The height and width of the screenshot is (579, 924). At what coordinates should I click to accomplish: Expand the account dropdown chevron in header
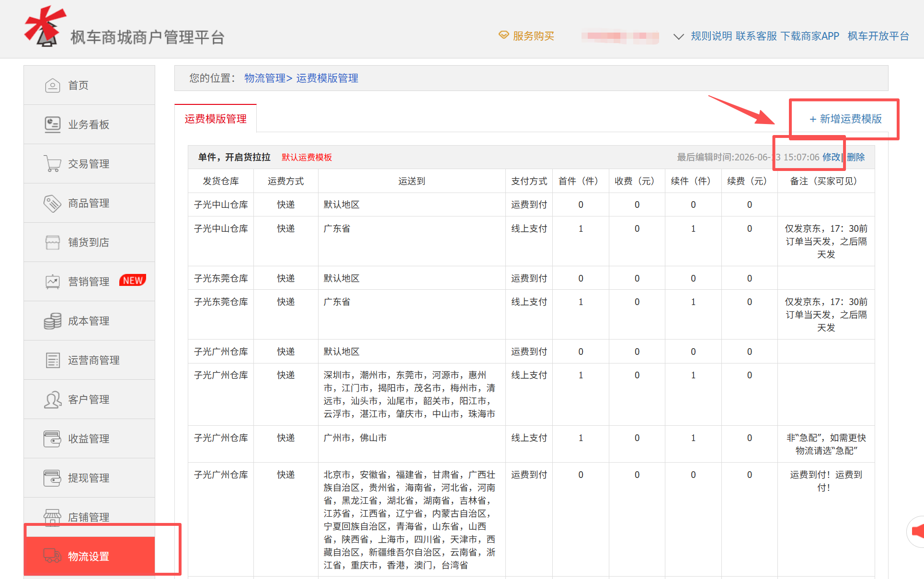678,36
